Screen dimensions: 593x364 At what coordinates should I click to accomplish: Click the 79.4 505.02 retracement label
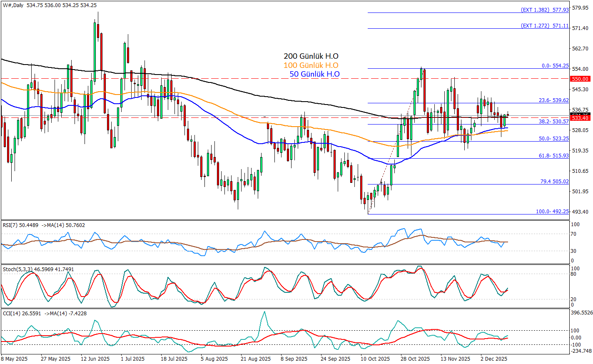click(554, 181)
